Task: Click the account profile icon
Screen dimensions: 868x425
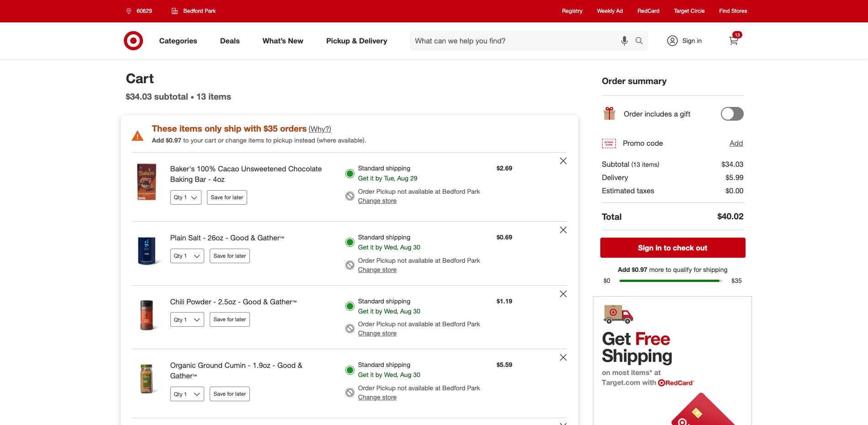Action: coord(672,41)
